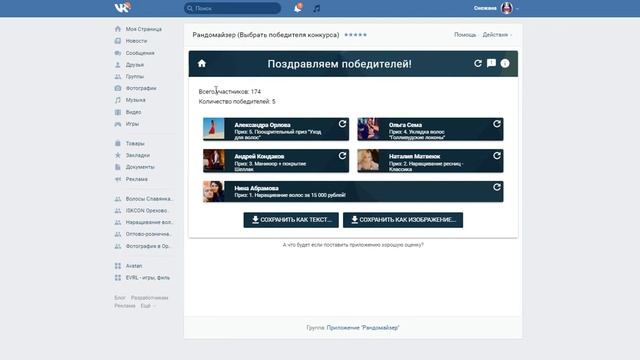Open Сообщения in the sidebar
The height and width of the screenshot is (360, 640).
(140, 53)
